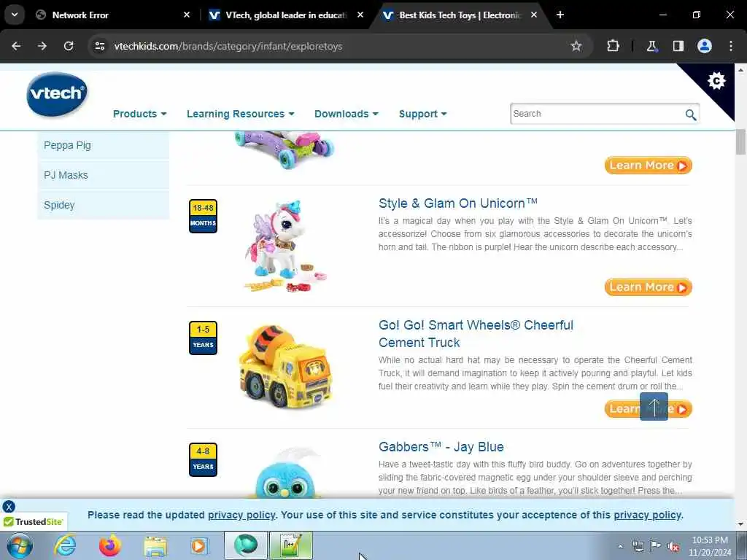Click the search magnifier icon
Screen dimensions: 747x560
[x=690, y=114]
